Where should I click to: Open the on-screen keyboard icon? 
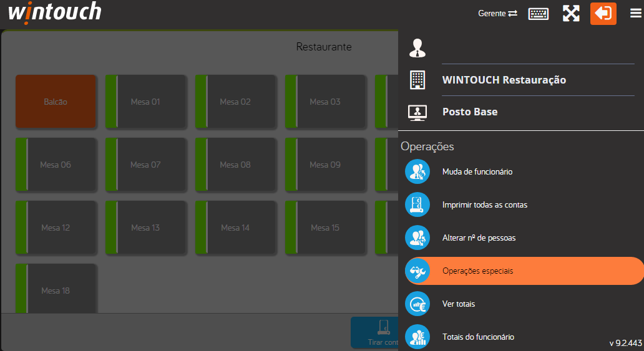tap(538, 14)
